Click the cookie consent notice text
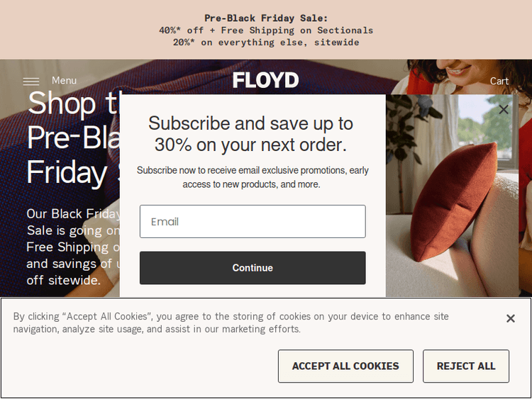This screenshot has height=399, width=532. click(231, 322)
